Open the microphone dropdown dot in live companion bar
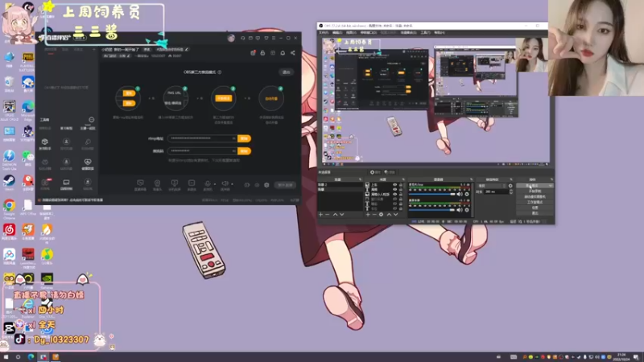Image resolution: width=644 pixels, height=362 pixels. pos(215,184)
